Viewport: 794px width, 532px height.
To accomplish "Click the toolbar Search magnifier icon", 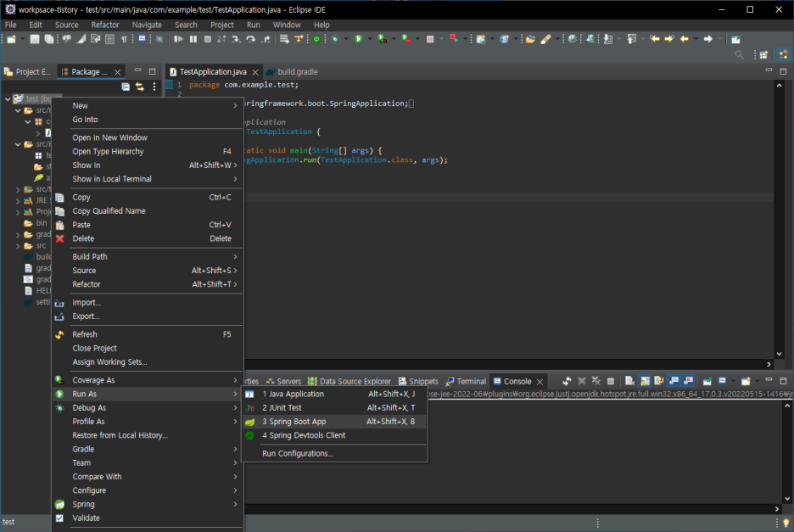I will (x=740, y=54).
